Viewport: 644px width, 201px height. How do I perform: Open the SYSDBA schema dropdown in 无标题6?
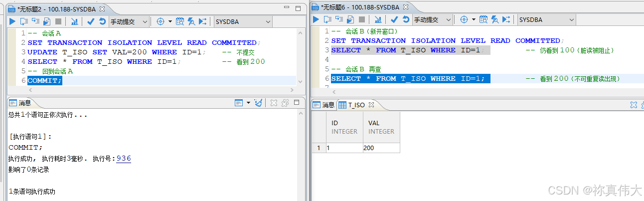[x=547, y=19]
